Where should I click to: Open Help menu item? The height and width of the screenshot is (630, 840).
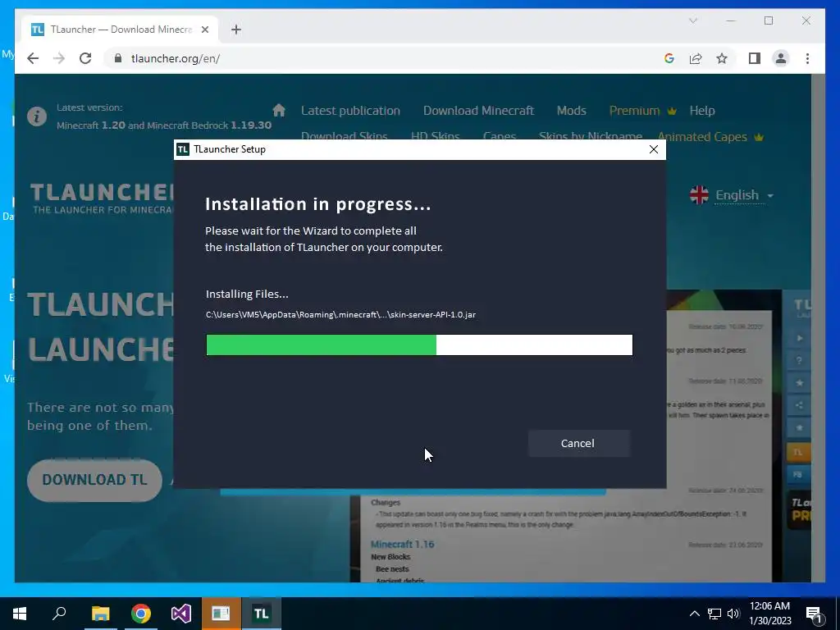[702, 111]
